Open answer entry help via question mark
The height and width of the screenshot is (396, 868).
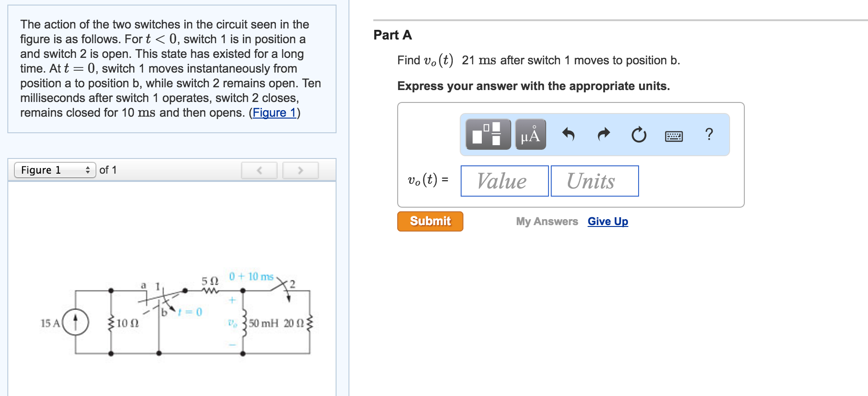coord(709,135)
